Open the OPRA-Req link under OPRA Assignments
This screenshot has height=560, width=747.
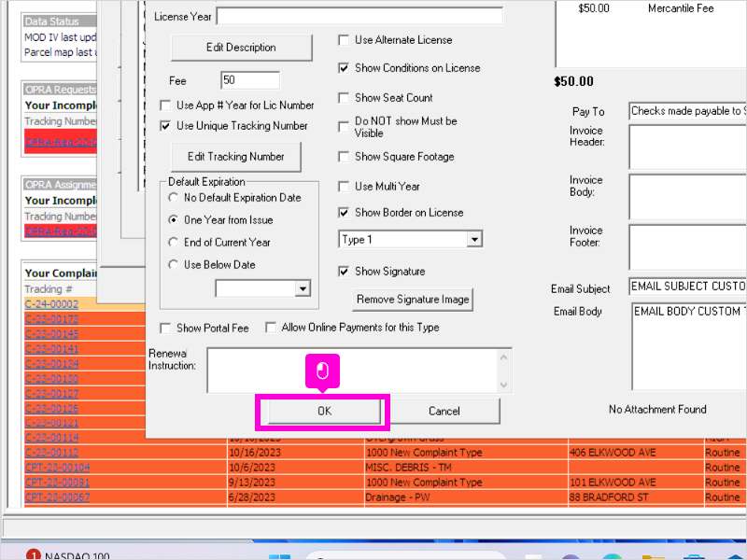(x=61, y=231)
